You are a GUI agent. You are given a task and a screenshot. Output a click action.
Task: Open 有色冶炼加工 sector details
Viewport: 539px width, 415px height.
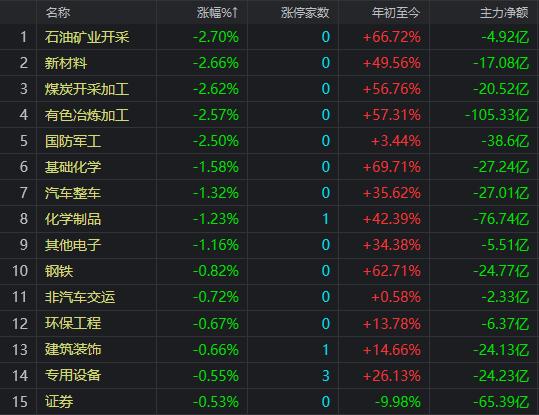click(87, 115)
